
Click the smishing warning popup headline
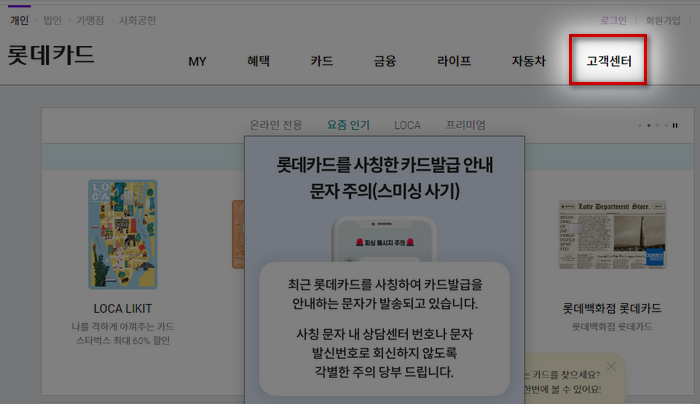coord(385,178)
